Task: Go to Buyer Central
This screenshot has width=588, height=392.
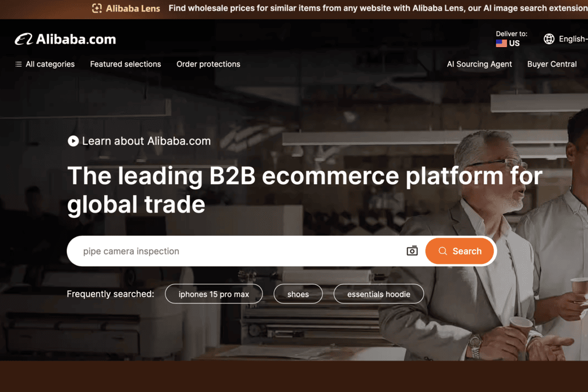Action: (x=552, y=64)
